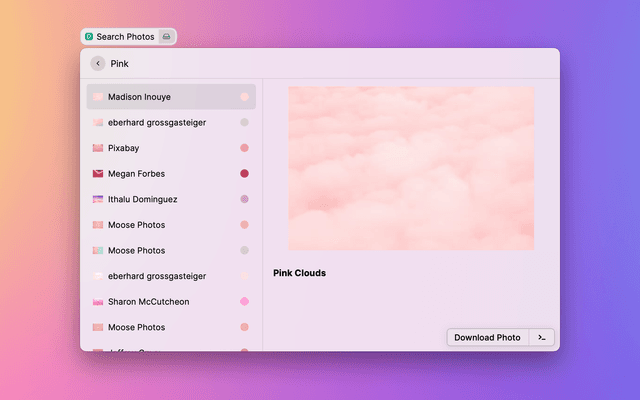Click the Sharon McCutcheon thumbnail icon

pyautogui.click(x=98, y=302)
